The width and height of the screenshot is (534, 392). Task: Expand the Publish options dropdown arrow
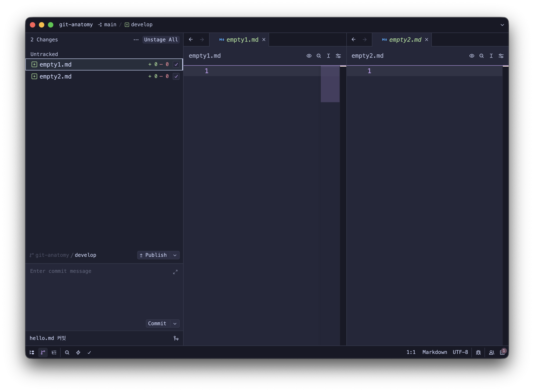(175, 255)
